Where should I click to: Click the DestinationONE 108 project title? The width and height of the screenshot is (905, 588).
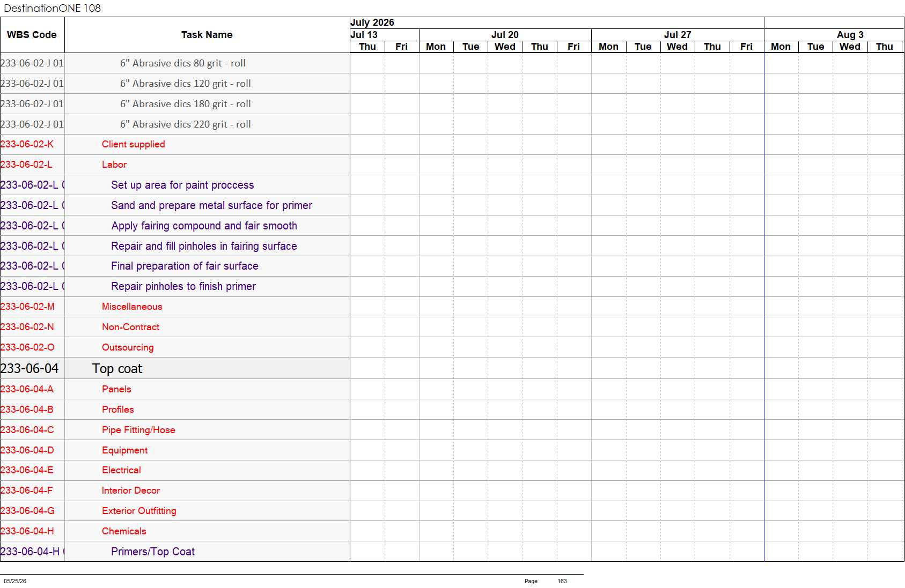(x=53, y=8)
